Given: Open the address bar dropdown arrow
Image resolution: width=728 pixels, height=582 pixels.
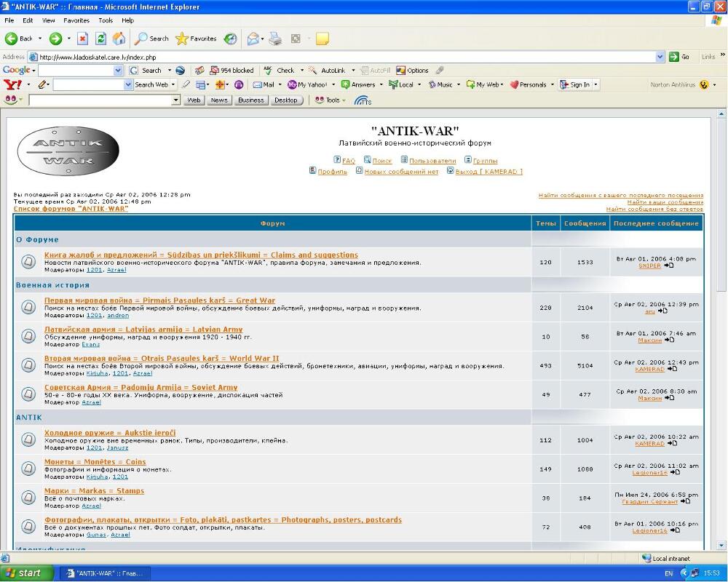Looking at the screenshot, I should coord(660,57).
